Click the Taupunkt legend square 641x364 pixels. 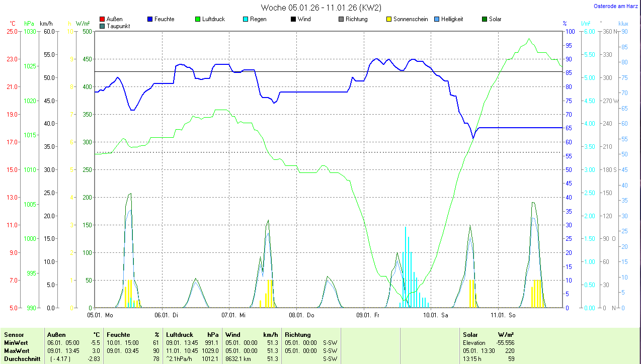tap(102, 26)
